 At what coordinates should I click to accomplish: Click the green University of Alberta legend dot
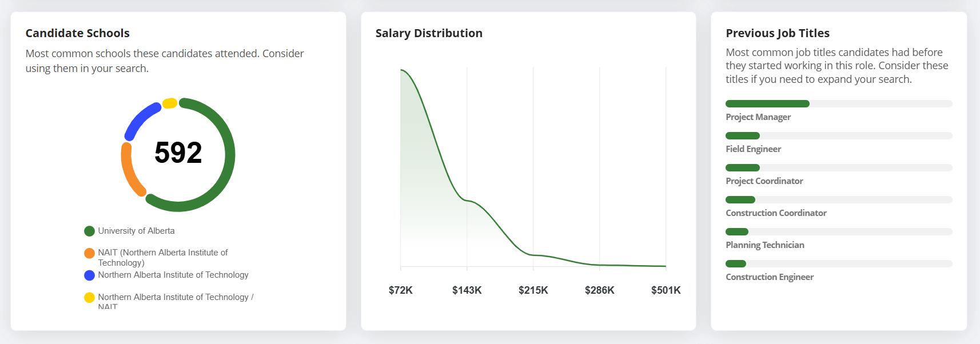click(89, 231)
